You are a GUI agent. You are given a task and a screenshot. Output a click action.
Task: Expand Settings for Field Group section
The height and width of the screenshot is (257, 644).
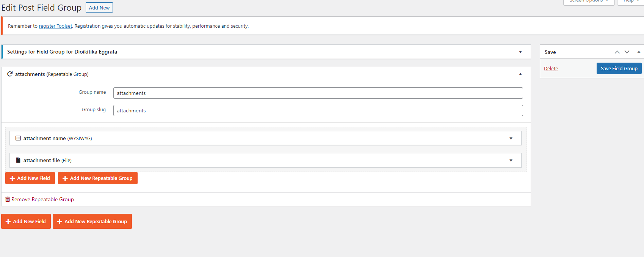520,52
